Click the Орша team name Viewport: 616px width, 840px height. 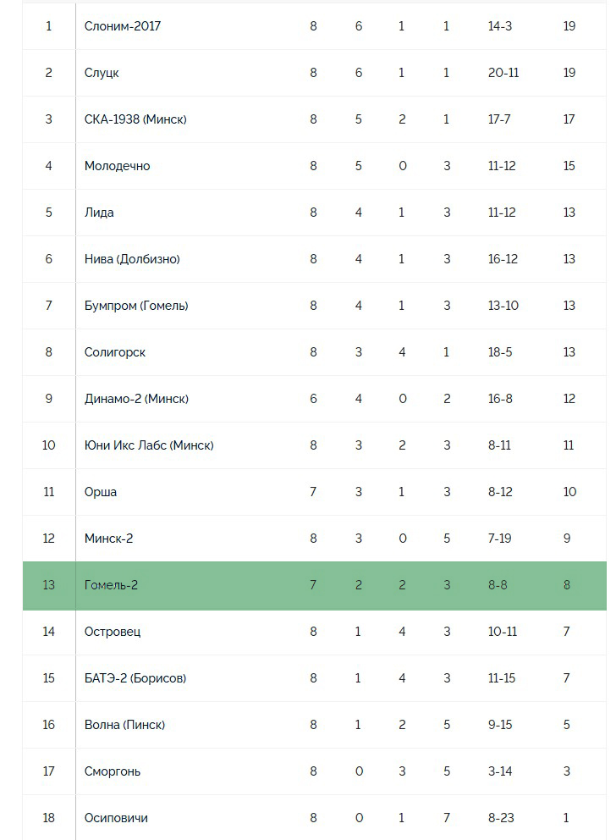pos(100,492)
